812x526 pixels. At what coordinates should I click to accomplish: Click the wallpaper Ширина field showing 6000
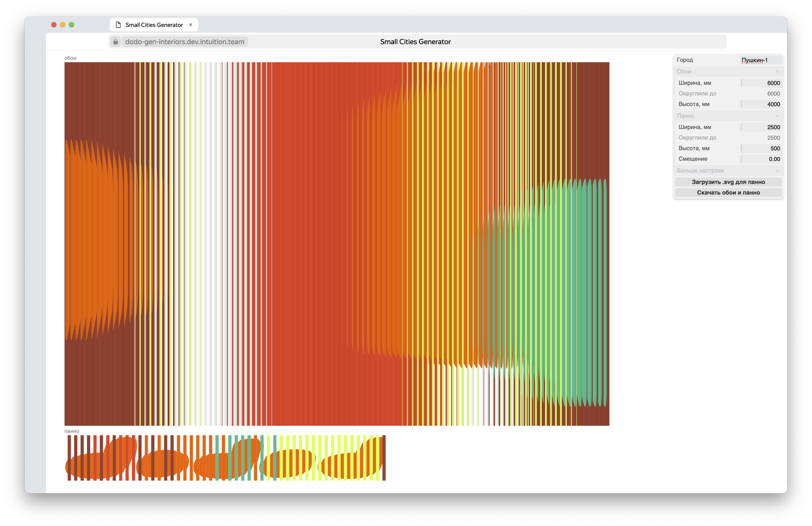[761, 83]
